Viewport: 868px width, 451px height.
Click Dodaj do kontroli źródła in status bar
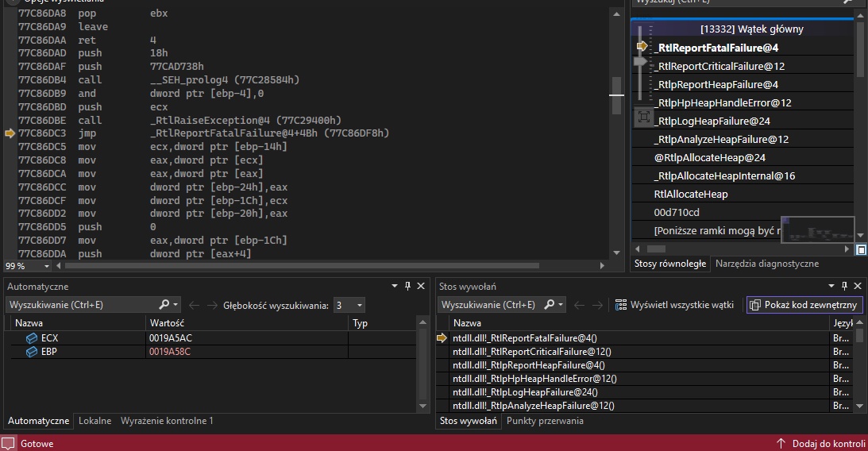(821, 443)
